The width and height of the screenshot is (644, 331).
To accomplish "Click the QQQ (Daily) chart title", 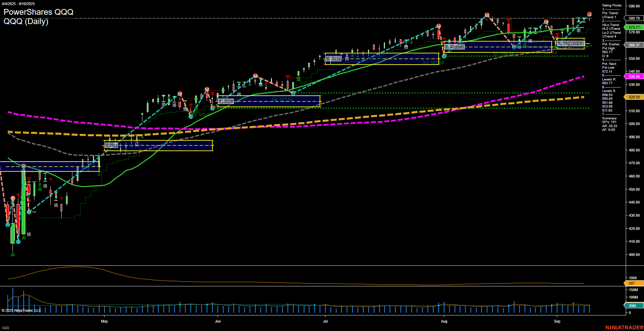I will (x=26, y=22).
